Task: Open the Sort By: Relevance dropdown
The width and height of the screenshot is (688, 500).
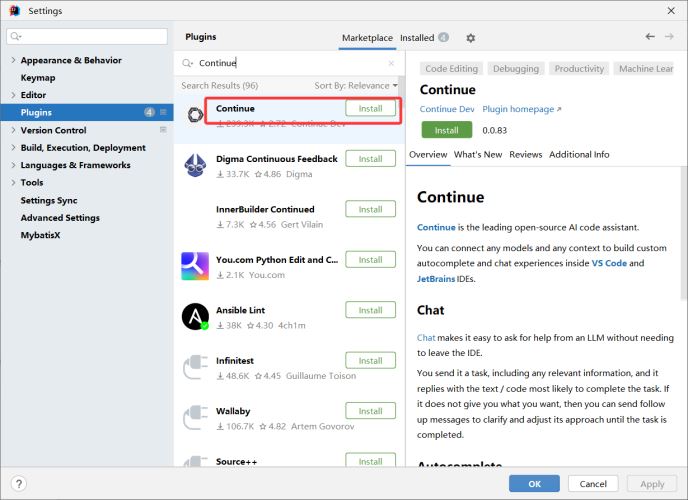Action: 356,86
